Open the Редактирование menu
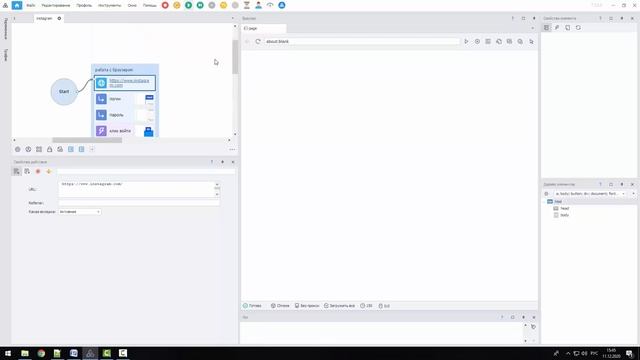This screenshot has height=360, width=640. coord(56,5)
